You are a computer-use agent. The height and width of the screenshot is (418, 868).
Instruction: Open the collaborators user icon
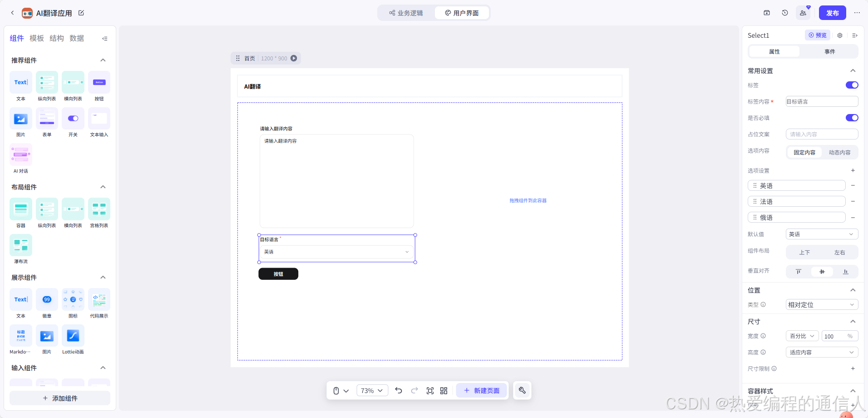click(803, 13)
